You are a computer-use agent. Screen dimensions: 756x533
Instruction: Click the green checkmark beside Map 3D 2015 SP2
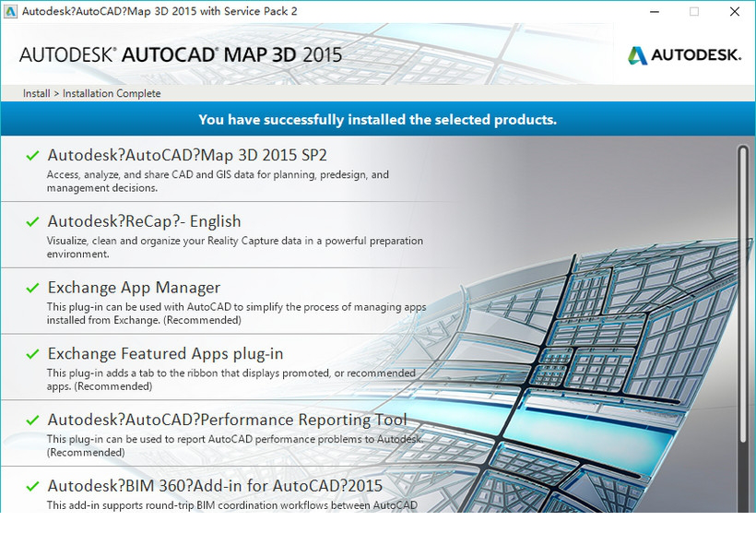point(32,155)
